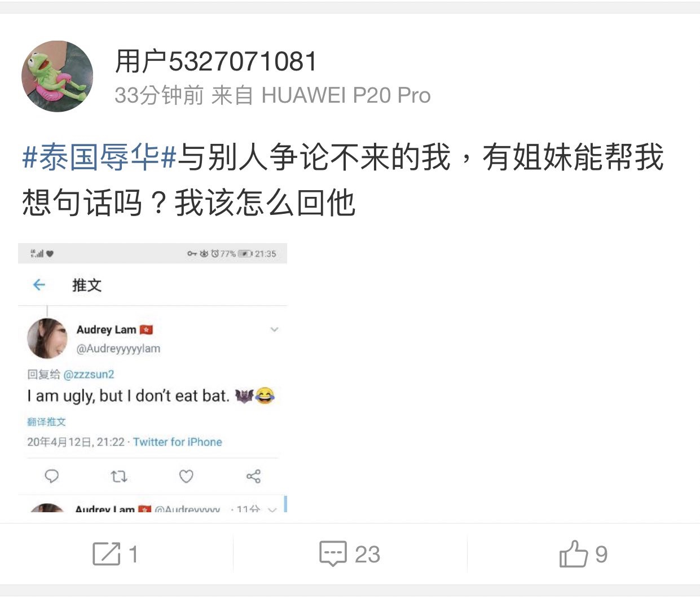This screenshot has width=700, height=598.
Task: Expand chevron on second Audrey Lam tweet
Action: 272,509
